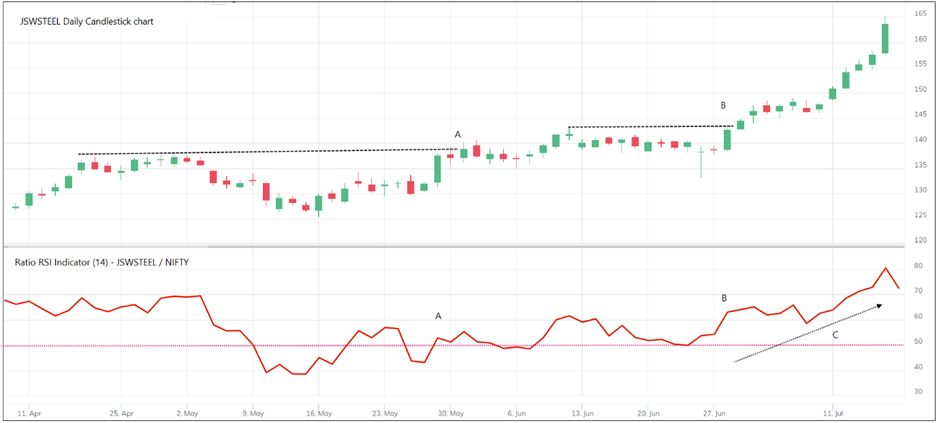Click the 125 price axis label
939x423 pixels.
(918, 216)
